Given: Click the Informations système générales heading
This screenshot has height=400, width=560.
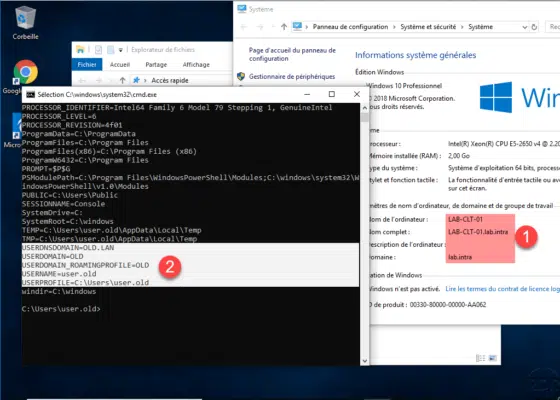Looking at the screenshot, I should point(415,55).
